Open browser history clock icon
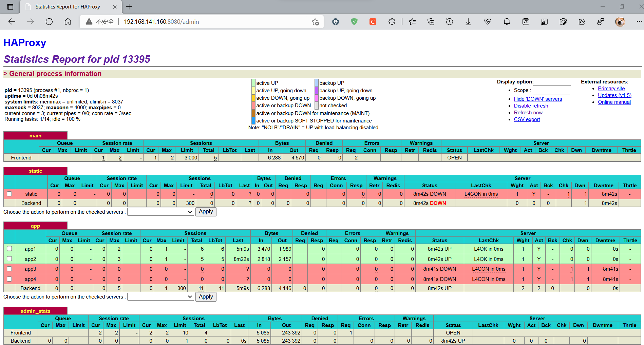Screen dimensions: 644x345 [x=450, y=22]
